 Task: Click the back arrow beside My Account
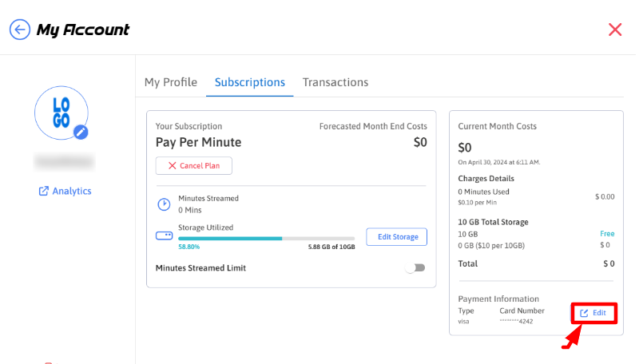(x=20, y=30)
